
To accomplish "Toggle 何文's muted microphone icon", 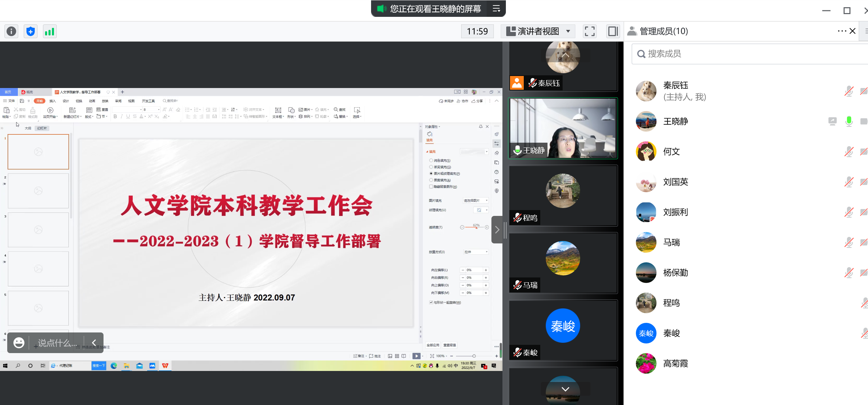I will point(849,152).
